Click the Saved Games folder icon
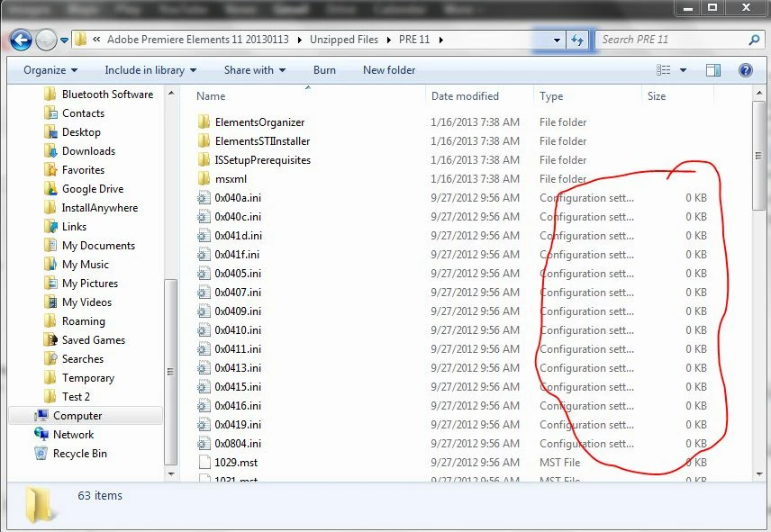771x532 pixels. coord(50,340)
